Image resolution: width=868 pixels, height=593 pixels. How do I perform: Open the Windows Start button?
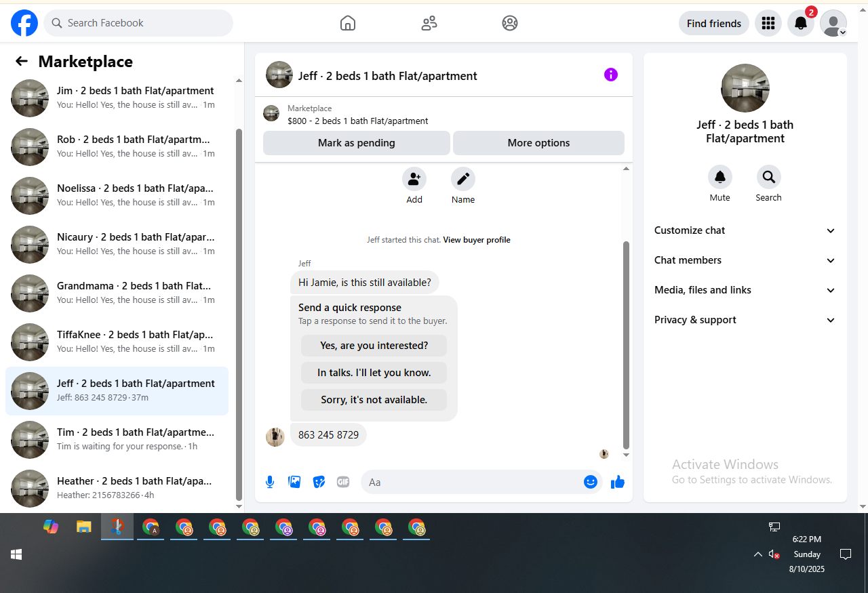pos(16,554)
